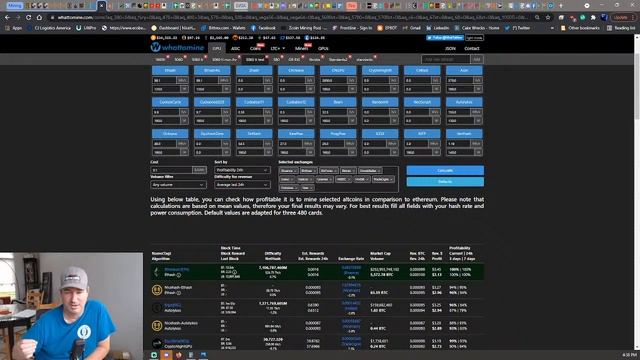Go back with the browser back arrow
This screenshot has width=640, height=360.
click(x=7, y=18)
